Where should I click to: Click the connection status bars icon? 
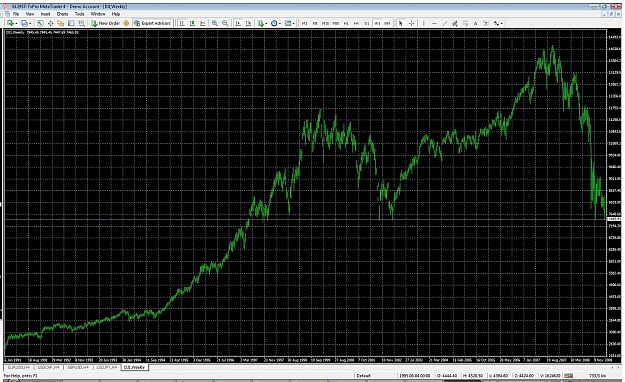click(x=569, y=376)
